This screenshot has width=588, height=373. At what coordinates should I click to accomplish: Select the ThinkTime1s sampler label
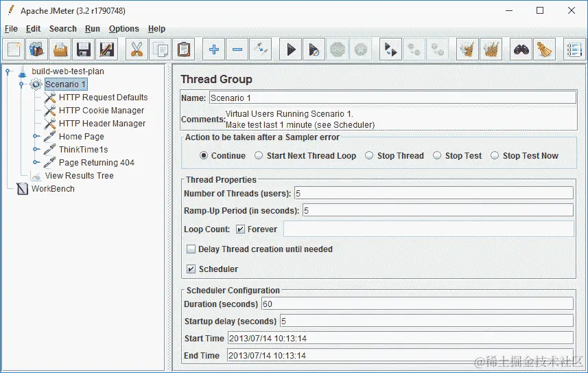click(83, 150)
